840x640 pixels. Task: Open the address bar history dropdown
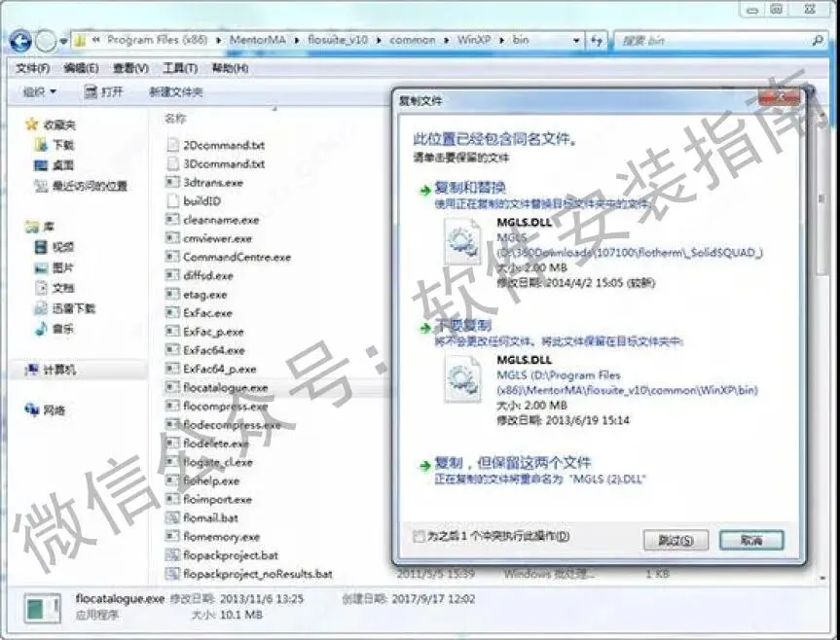576,40
